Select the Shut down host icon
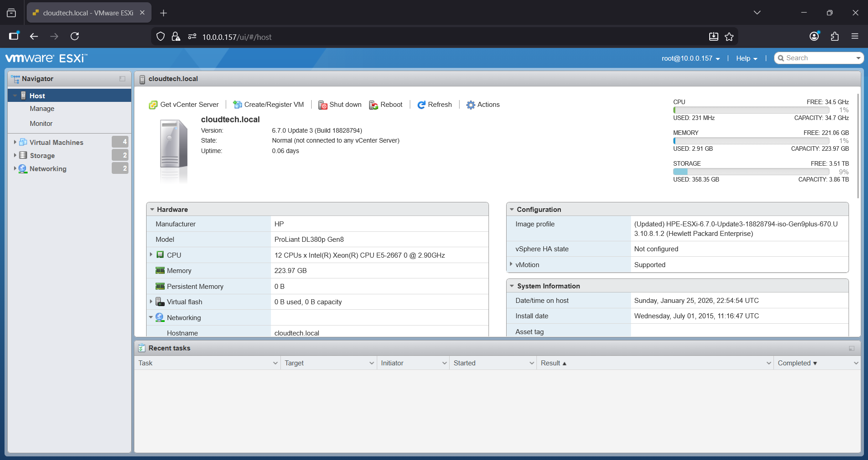This screenshot has width=868, height=460. click(323, 105)
